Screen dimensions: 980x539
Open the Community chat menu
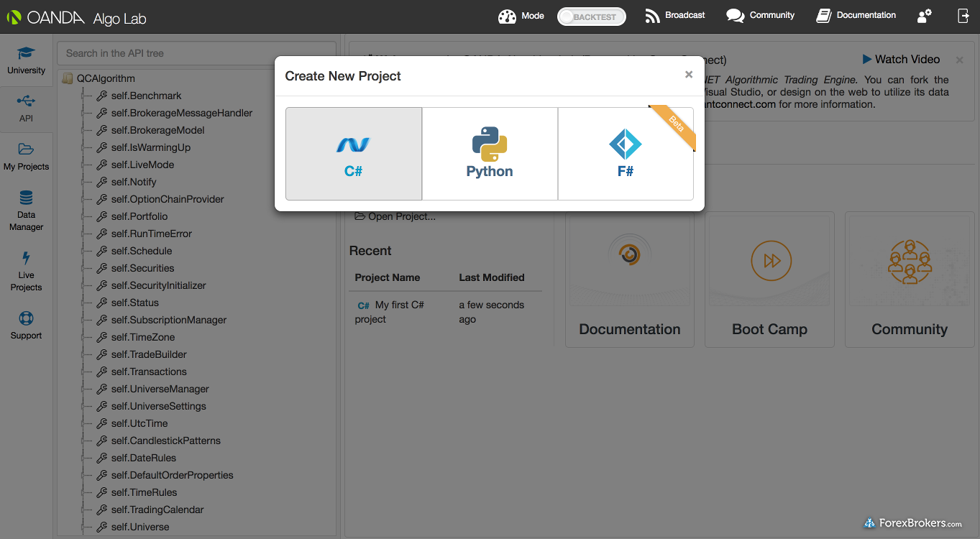click(x=760, y=15)
